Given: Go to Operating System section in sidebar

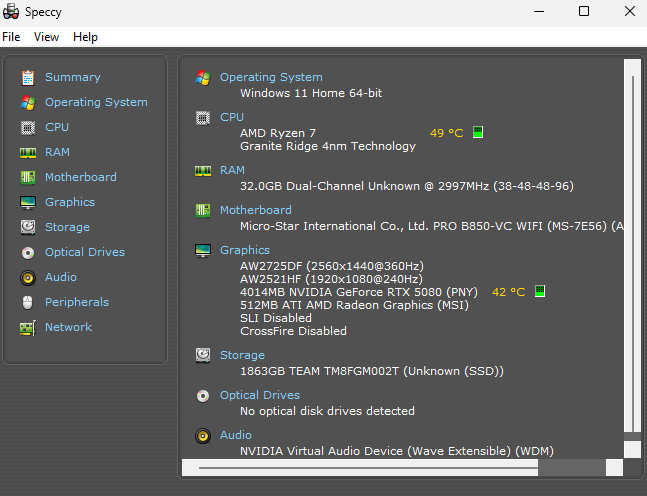Looking at the screenshot, I should (x=96, y=102).
